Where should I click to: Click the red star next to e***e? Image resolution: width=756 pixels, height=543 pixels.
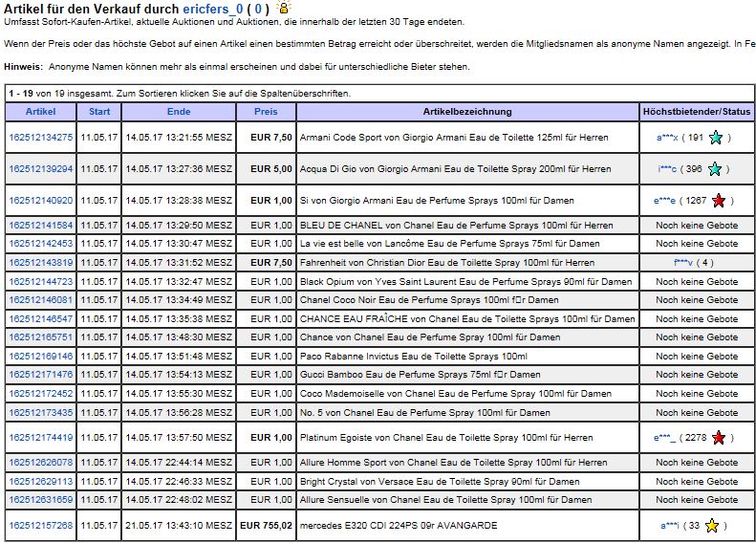pyautogui.click(x=719, y=201)
